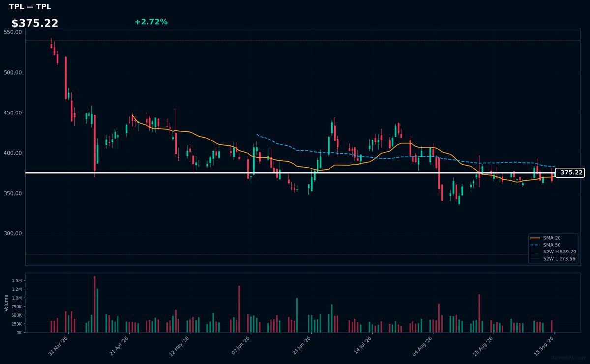Click the 0K volume axis label
The image size is (590, 364).
(19, 333)
